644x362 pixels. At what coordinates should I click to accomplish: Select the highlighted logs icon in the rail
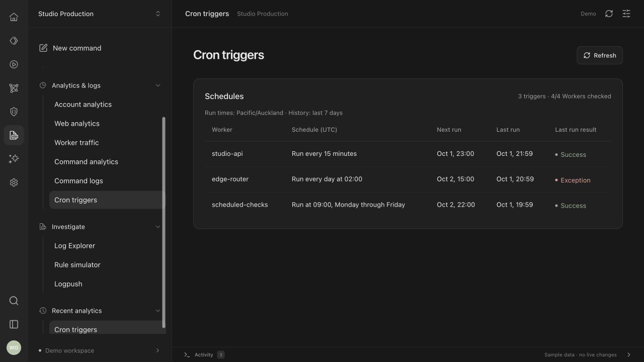[x=14, y=135]
